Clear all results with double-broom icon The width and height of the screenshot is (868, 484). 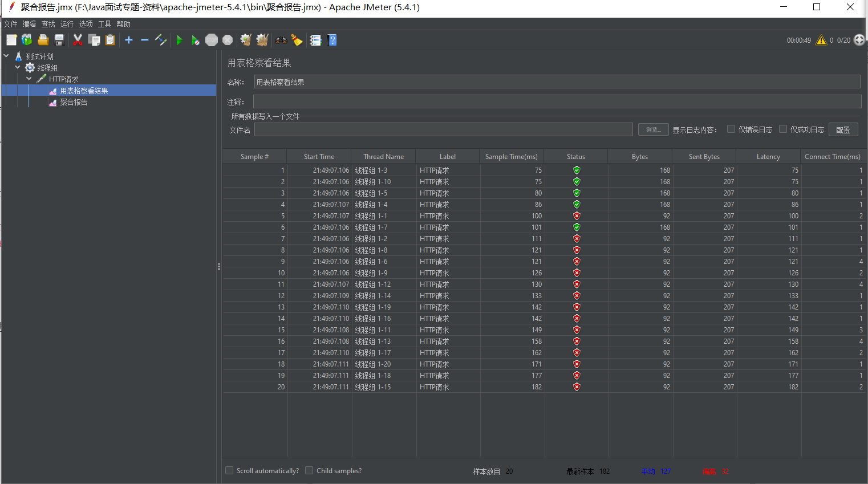click(262, 40)
